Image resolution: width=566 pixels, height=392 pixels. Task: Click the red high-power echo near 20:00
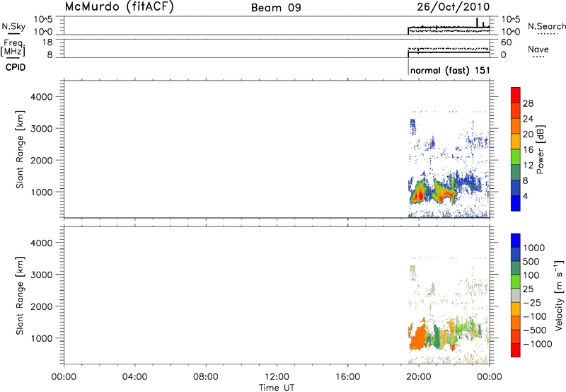418,195
